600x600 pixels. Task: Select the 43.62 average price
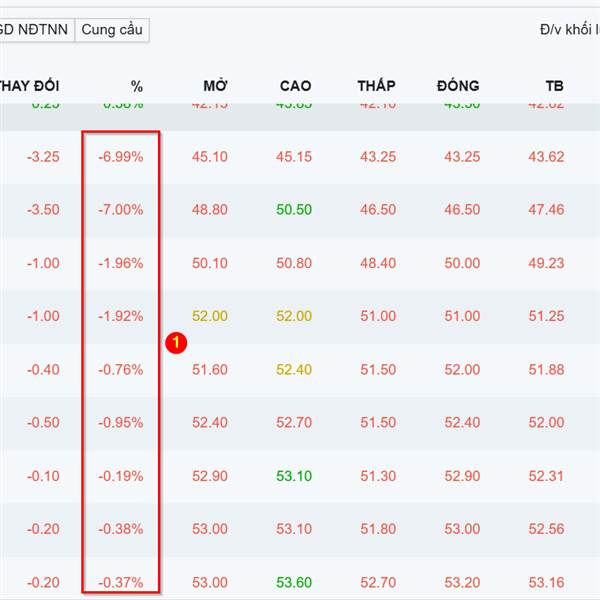546,157
